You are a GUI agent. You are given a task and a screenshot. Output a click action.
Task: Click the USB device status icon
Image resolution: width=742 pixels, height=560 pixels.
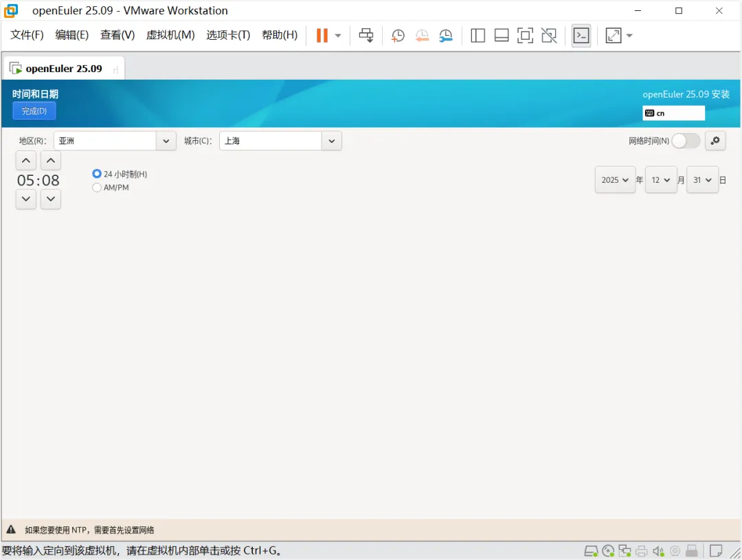pyautogui.click(x=692, y=551)
